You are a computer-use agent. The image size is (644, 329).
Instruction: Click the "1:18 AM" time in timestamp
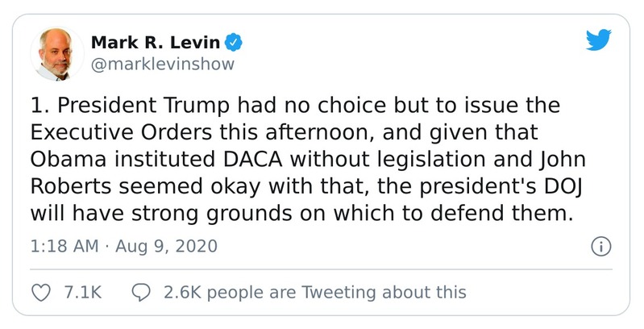click(x=64, y=247)
